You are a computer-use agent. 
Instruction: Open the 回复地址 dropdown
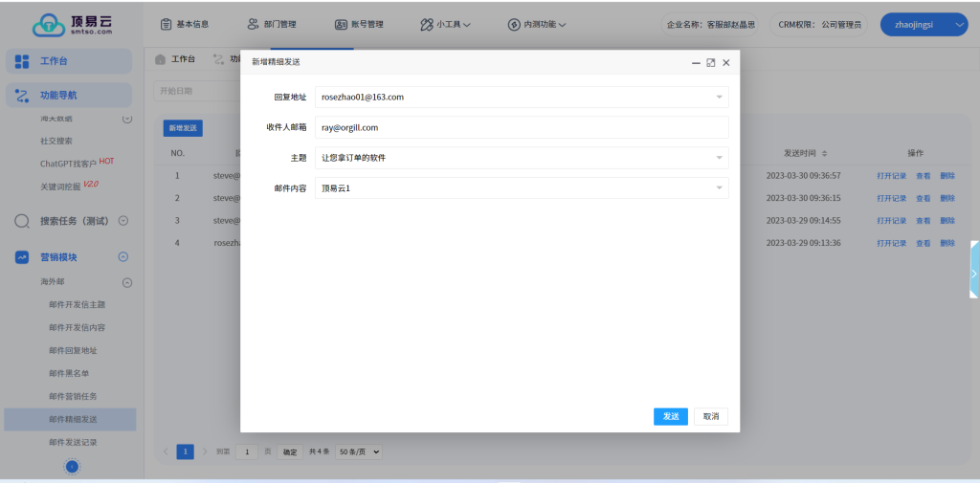coord(718,97)
